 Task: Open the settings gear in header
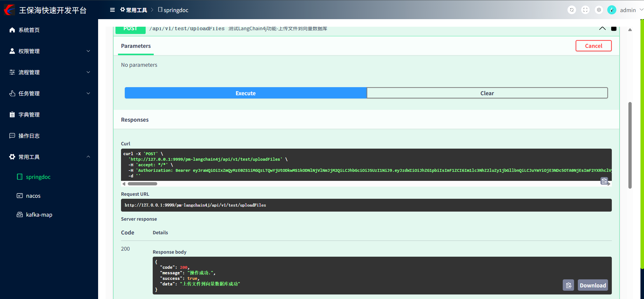[599, 10]
